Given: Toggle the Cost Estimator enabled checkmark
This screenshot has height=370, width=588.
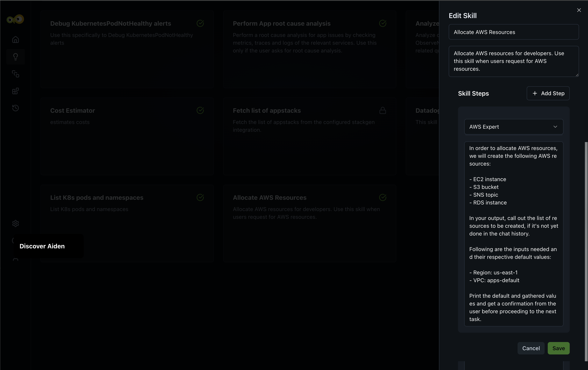Looking at the screenshot, I should 200,111.
